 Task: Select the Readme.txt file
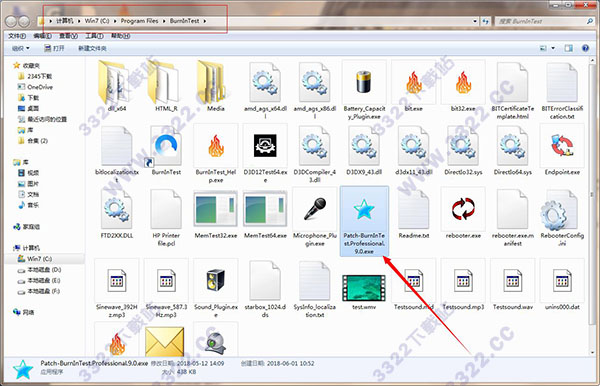(x=414, y=213)
